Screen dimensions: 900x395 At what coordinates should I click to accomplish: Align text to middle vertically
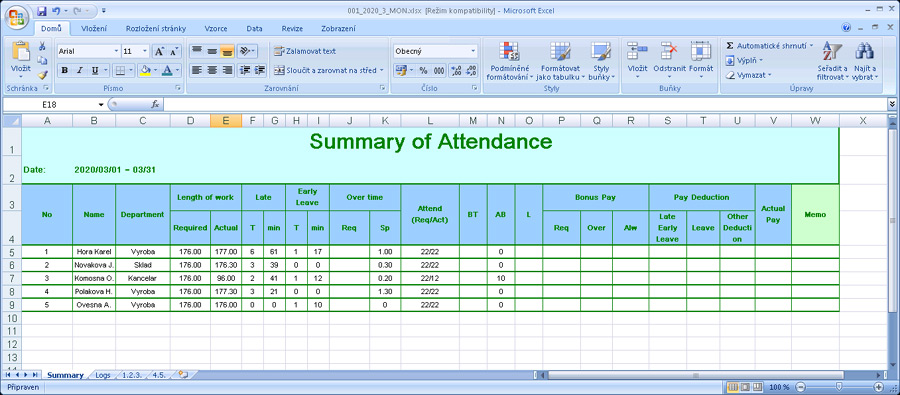[212, 51]
